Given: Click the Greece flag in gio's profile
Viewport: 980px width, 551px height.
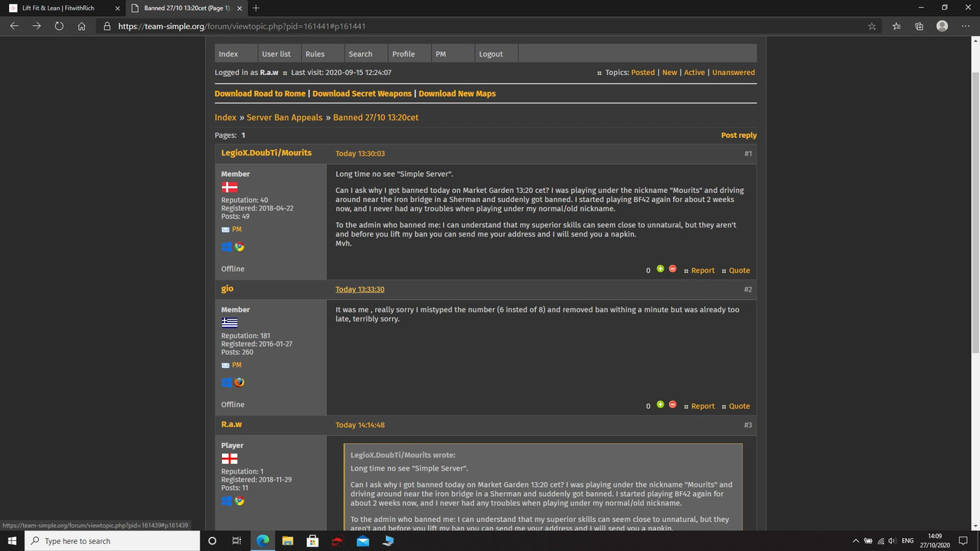Looking at the screenshot, I should [229, 322].
